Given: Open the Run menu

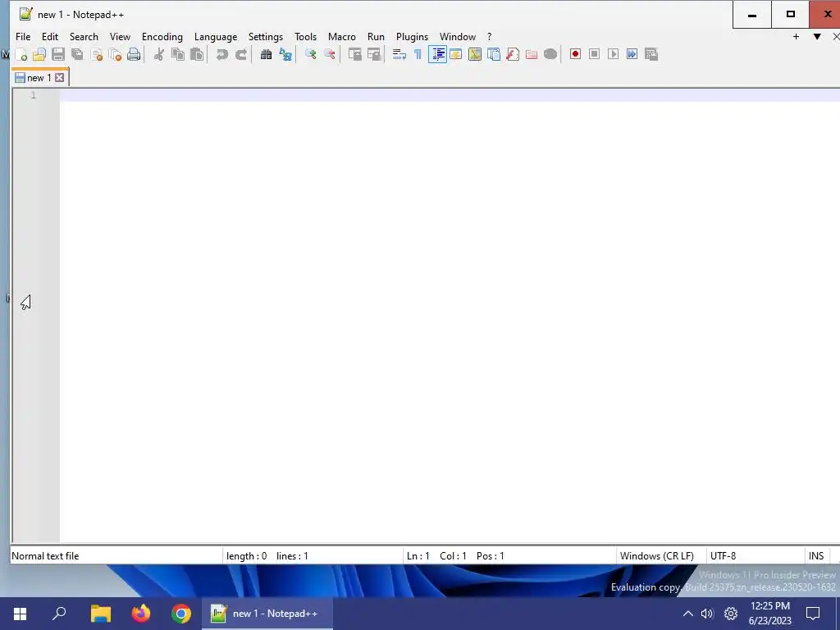Looking at the screenshot, I should (x=376, y=36).
